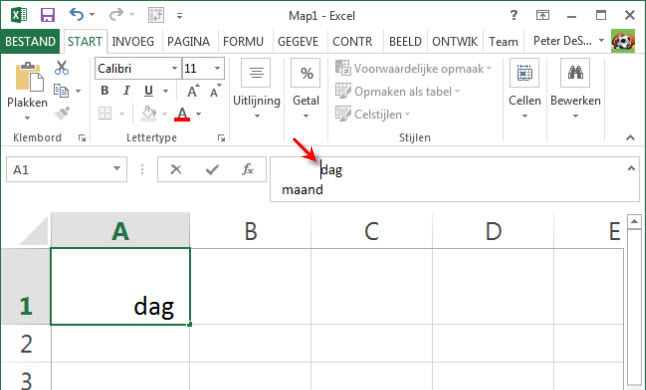Click the red font color A button
Viewport: 646px width, 390px height.
[x=182, y=114]
